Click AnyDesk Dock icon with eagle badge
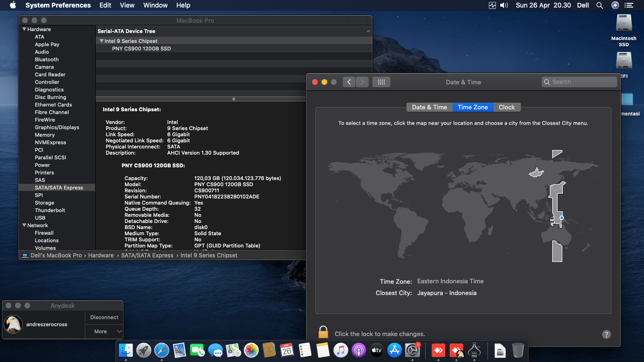 tap(456, 350)
